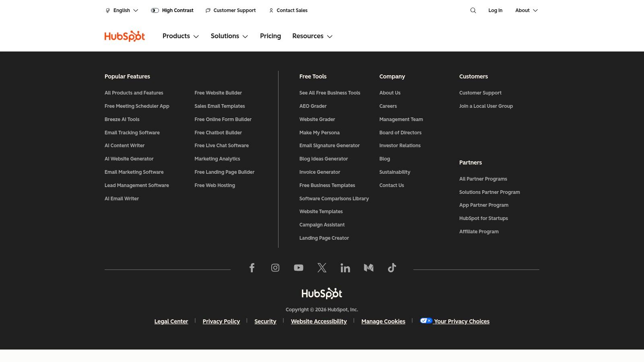
Task: Select Pricing in the navigation
Action: click(270, 36)
